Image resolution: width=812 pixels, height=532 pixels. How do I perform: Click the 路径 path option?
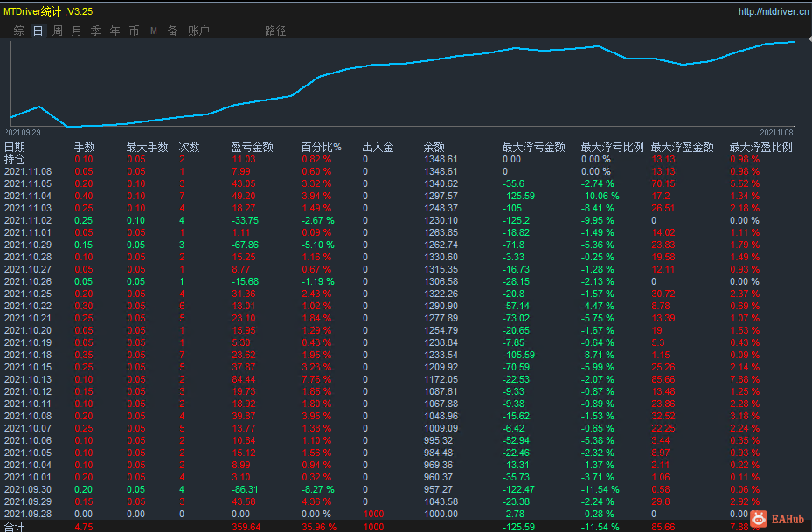click(x=275, y=31)
